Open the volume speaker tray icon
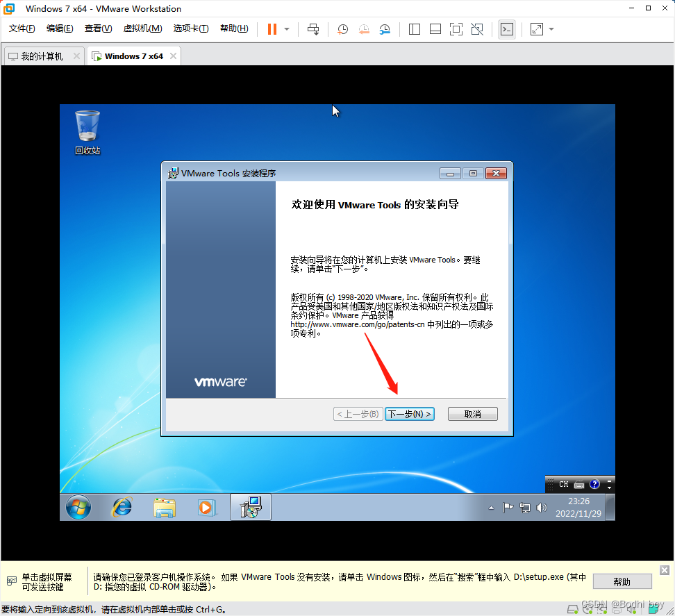This screenshot has width=675, height=616. (x=541, y=508)
